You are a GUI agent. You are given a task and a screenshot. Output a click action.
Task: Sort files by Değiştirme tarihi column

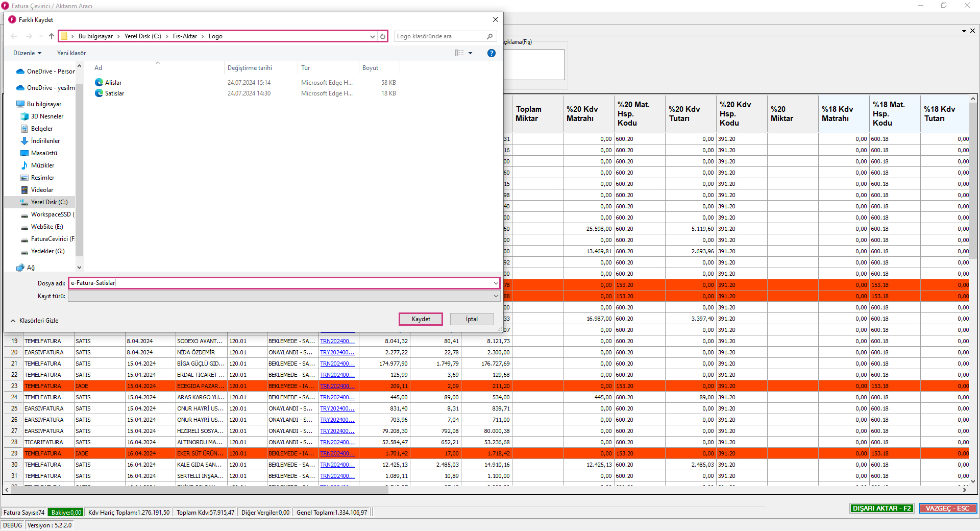pyautogui.click(x=250, y=68)
